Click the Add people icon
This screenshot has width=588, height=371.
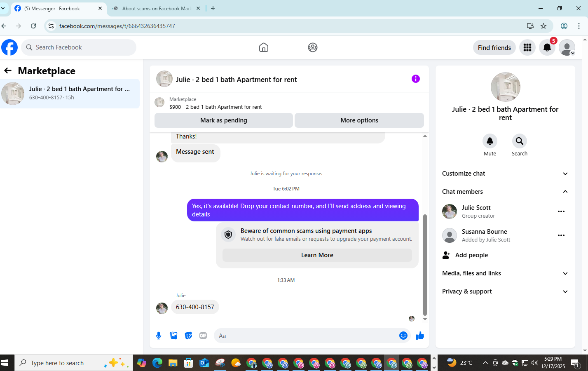[446, 255]
